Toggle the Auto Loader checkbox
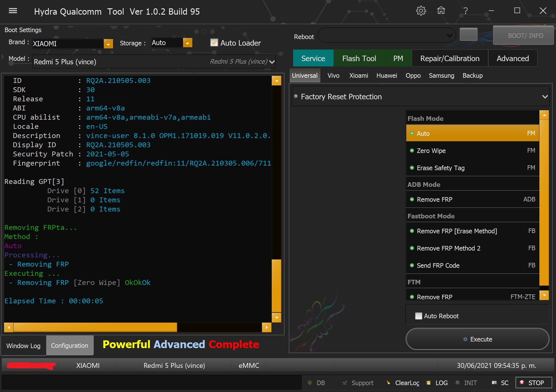Screen dimensions: 556x392 pos(214,43)
